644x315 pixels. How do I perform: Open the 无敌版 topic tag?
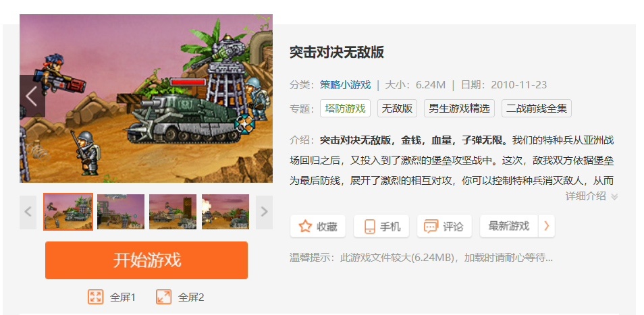(x=397, y=109)
